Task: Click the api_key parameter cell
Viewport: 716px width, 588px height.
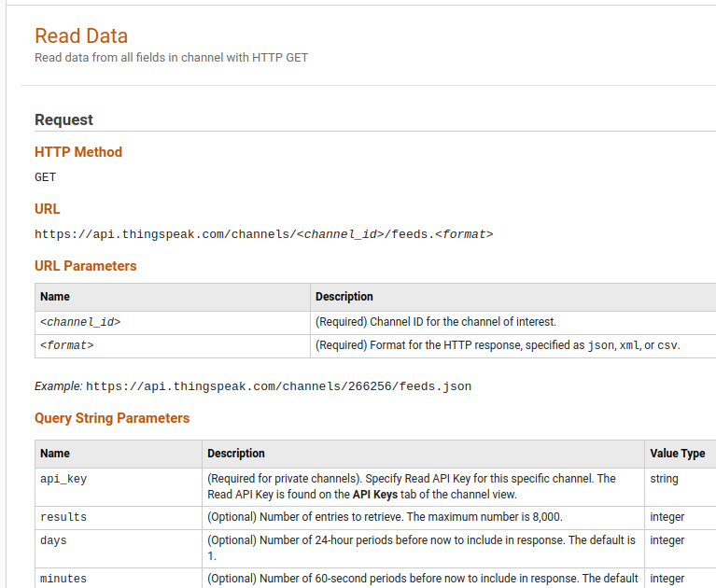Action: coord(63,479)
